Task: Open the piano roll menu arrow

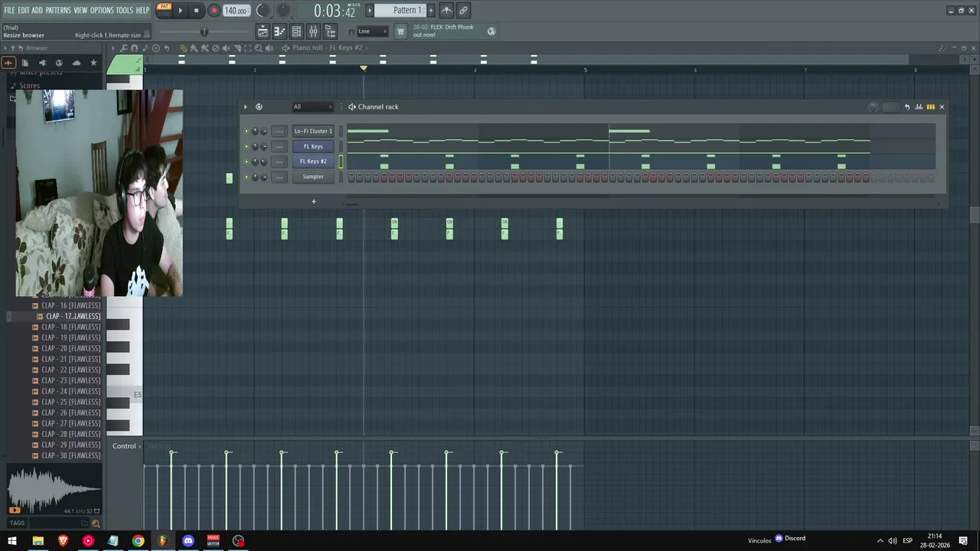Action: (113, 48)
